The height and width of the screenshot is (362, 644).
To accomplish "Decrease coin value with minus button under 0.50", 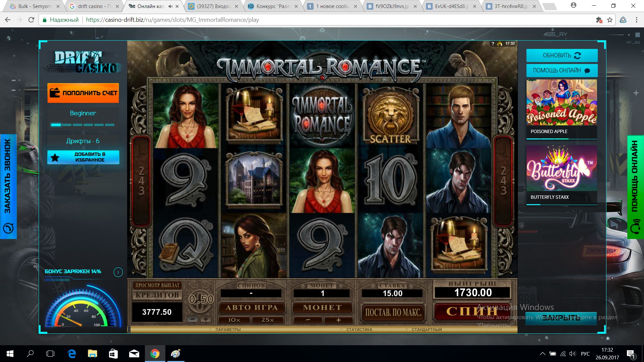I will (x=193, y=319).
